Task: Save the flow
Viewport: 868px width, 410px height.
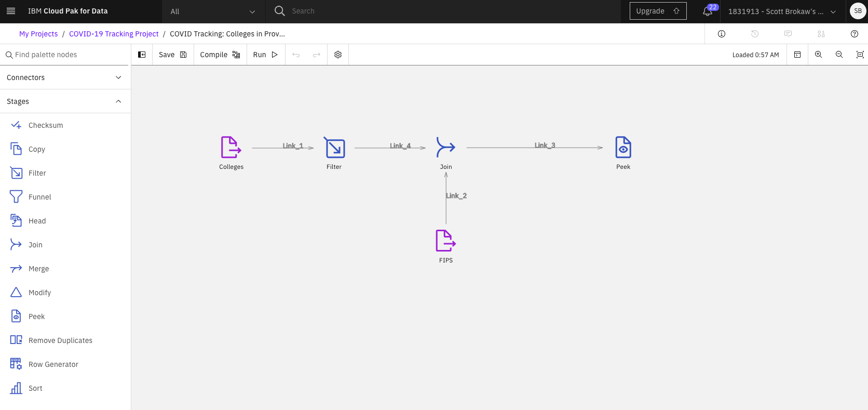Action: [x=173, y=55]
